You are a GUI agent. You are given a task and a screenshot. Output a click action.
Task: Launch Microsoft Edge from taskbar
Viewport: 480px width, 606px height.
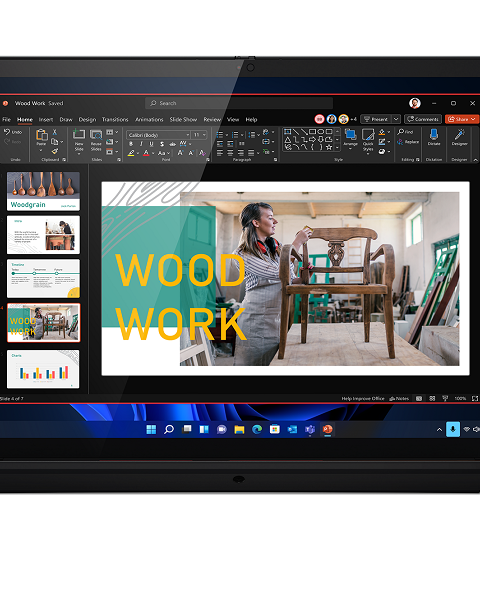coord(257,429)
